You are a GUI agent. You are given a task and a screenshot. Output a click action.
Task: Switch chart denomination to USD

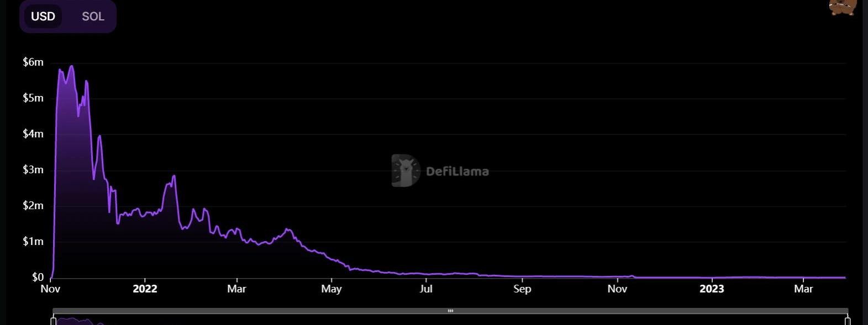(43, 17)
